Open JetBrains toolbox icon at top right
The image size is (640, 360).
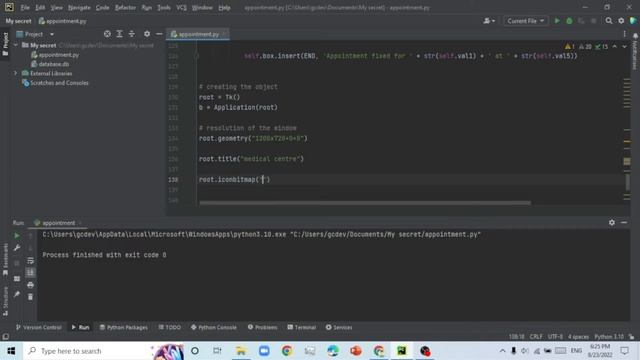tap(633, 21)
